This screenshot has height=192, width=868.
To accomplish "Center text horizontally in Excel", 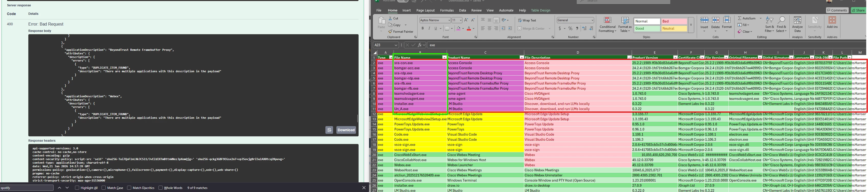I will (x=490, y=28).
